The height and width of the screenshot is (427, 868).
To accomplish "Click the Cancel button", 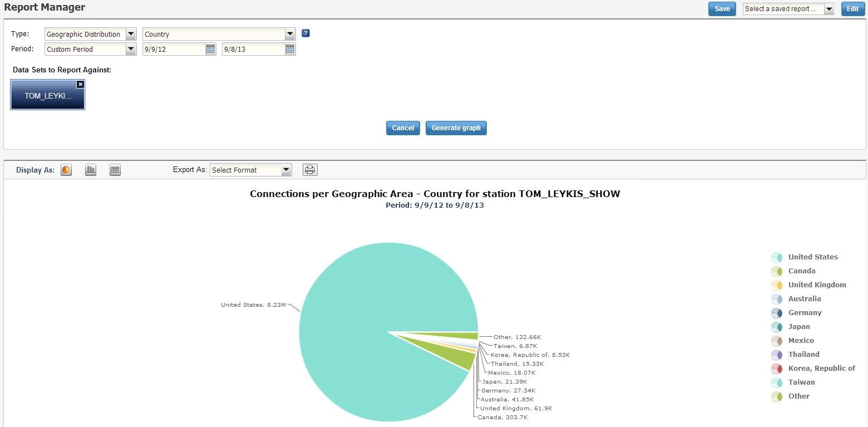I will point(403,128).
